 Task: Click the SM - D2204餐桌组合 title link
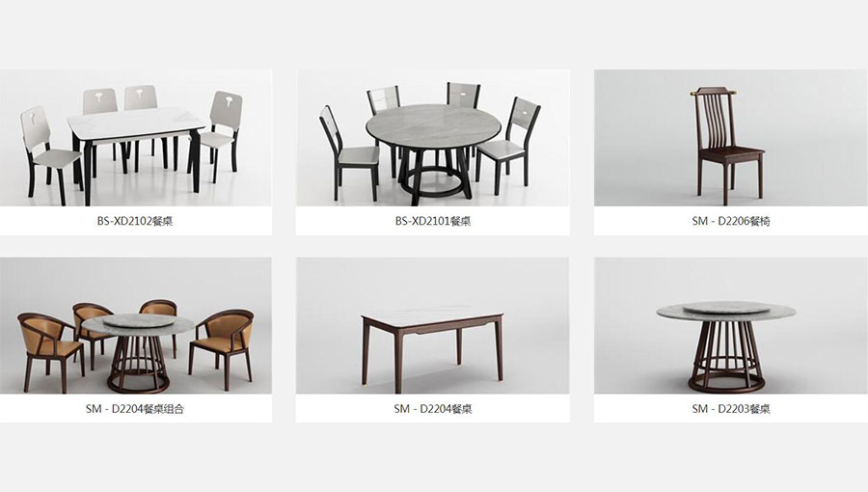click(135, 409)
